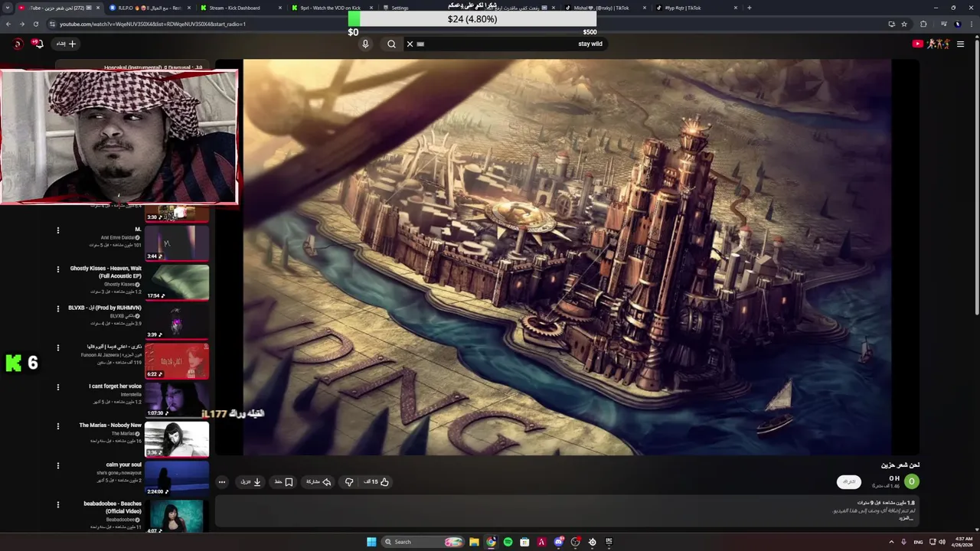Viewport: 980px width, 551px height.
Task: Select 'beabadoobee - Beaches (Official Video)' title
Action: (113, 507)
